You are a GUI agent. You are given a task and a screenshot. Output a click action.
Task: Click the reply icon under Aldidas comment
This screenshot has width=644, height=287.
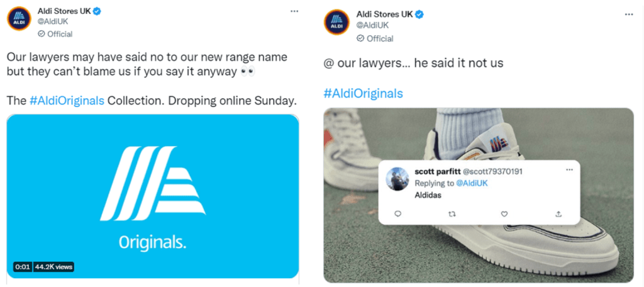397,213
